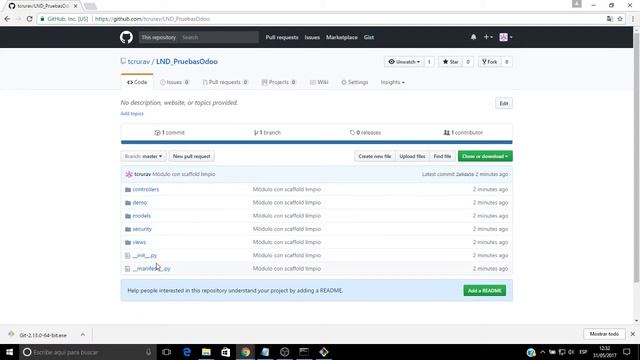640x360 pixels.
Task: Open the Branch: master dropdown
Action: point(143,156)
